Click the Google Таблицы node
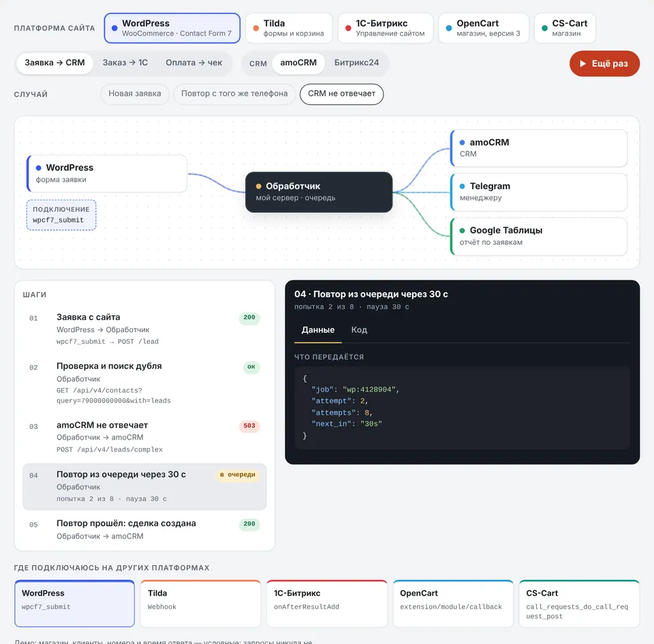Image resolution: width=654 pixels, height=644 pixels. point(539,236)
